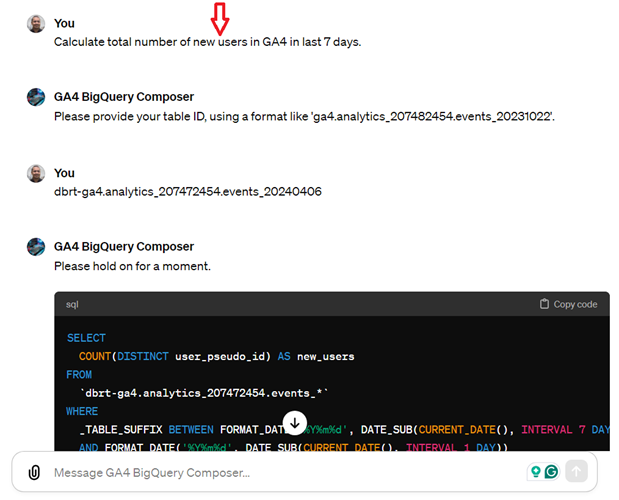
Task: Click the sql language label in code header
Action: pyautogui.click(x=72, y=304)
